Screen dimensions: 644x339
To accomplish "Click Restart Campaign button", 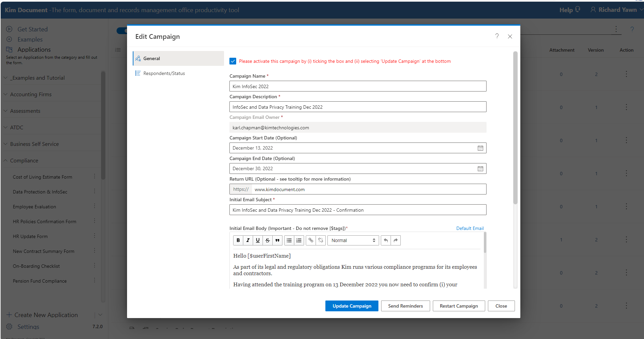I will click(x=459, y=306).
